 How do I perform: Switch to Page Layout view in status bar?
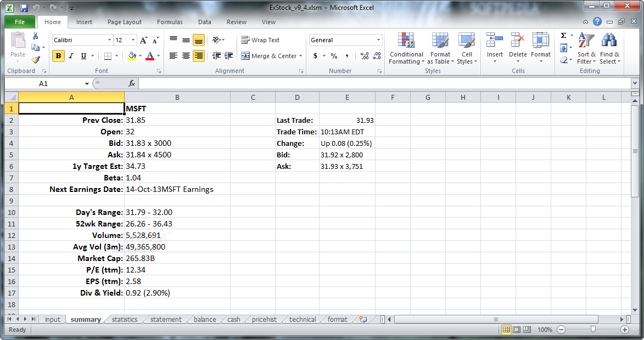tap(517, 330)
